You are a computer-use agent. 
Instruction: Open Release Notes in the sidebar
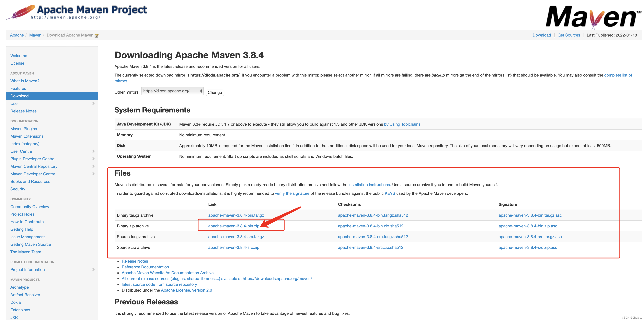point(23,111)
